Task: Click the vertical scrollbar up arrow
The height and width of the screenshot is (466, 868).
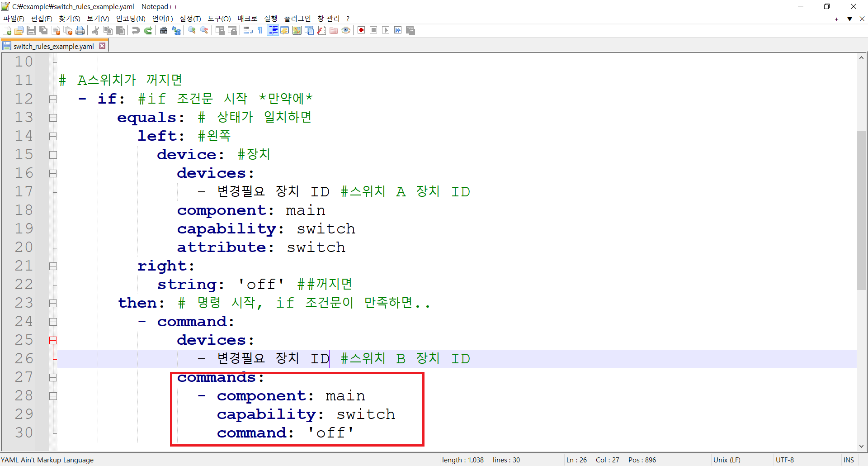Action: point(861,58)
